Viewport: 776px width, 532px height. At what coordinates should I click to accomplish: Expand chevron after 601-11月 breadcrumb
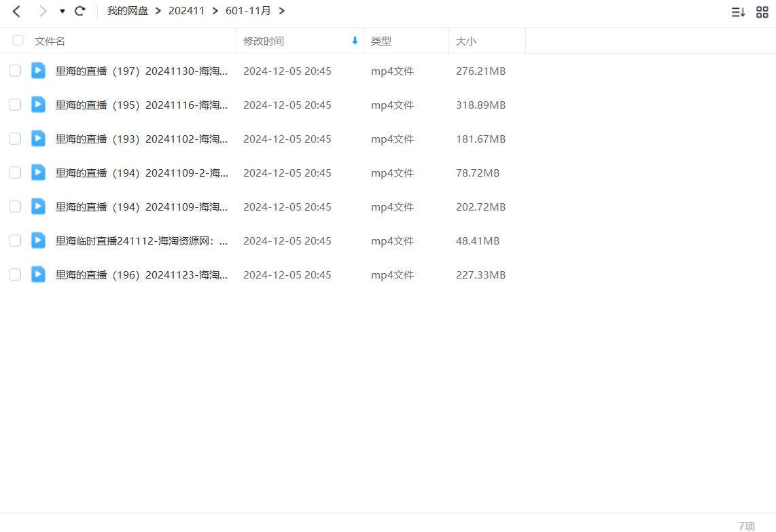click(281, 11)
